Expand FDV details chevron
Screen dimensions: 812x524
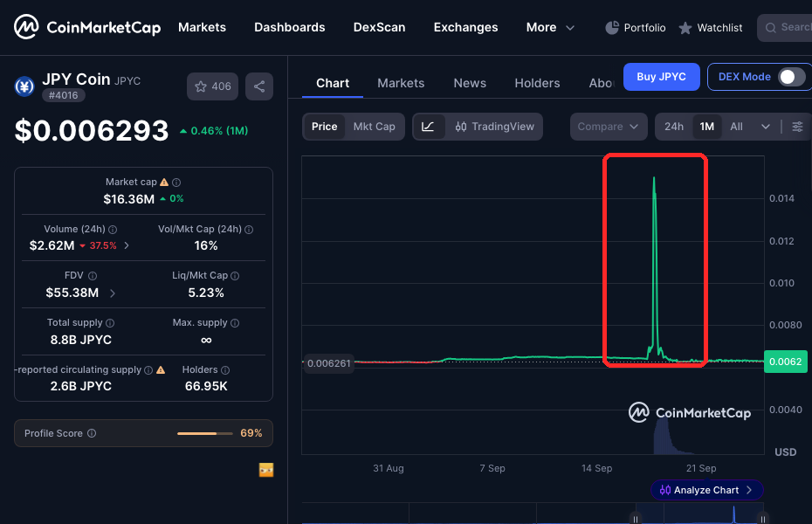[113, 293]
